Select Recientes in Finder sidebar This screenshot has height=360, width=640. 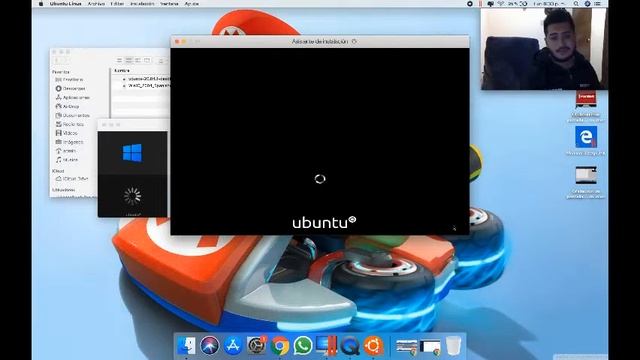pos(70,124)
